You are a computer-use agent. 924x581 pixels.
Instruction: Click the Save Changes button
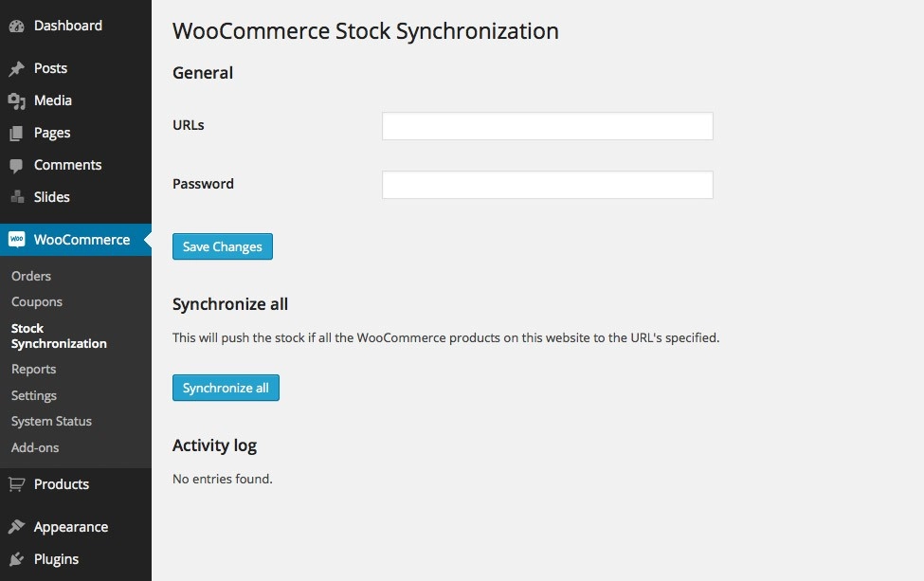pyautogui.click(x=222, y=246)
